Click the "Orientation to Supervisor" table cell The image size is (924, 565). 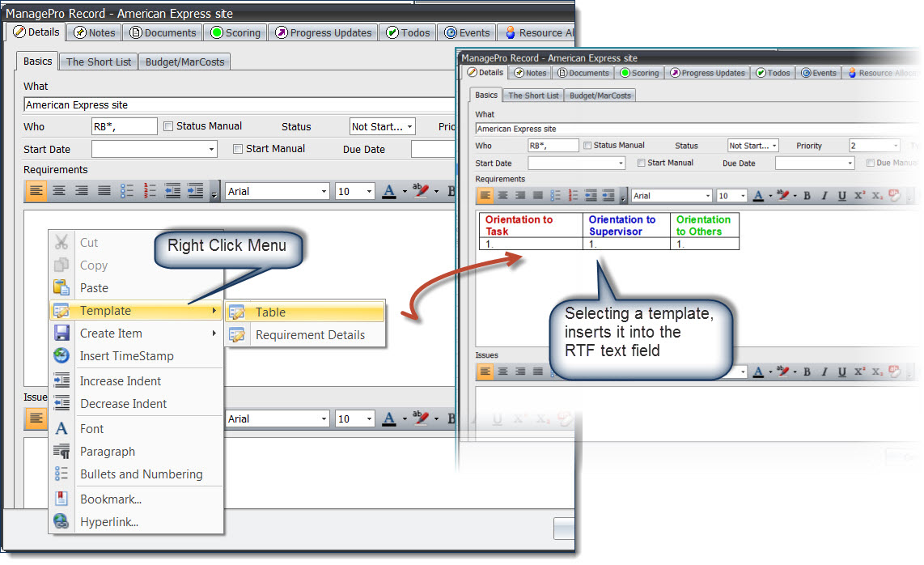click(626, 225)
